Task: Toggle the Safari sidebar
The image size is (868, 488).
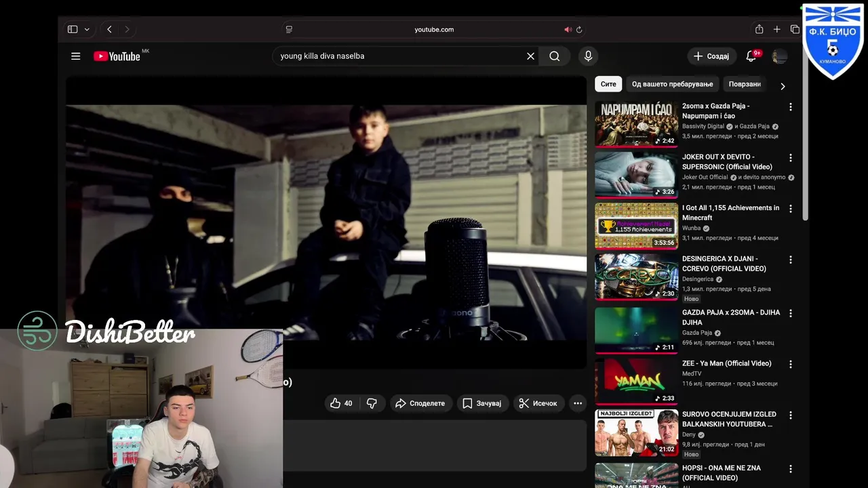Action: (73, 29)
